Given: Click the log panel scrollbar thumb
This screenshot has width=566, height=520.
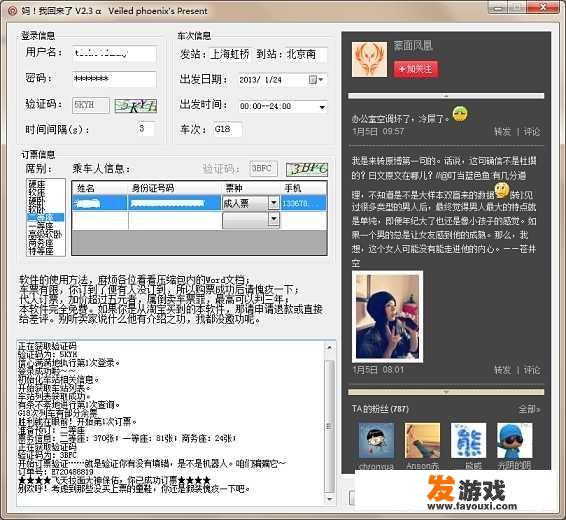Looking at the screenshot, I should tap(329, 426).
